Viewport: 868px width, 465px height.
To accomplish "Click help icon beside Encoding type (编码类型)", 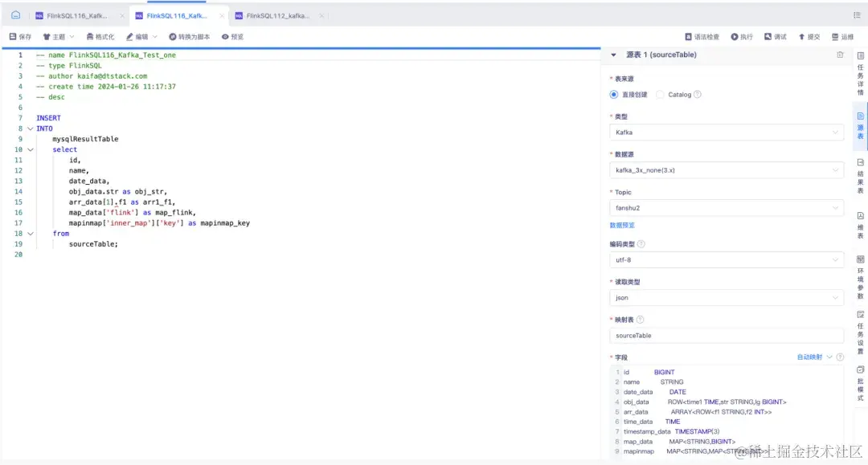I will click(641, 244).
